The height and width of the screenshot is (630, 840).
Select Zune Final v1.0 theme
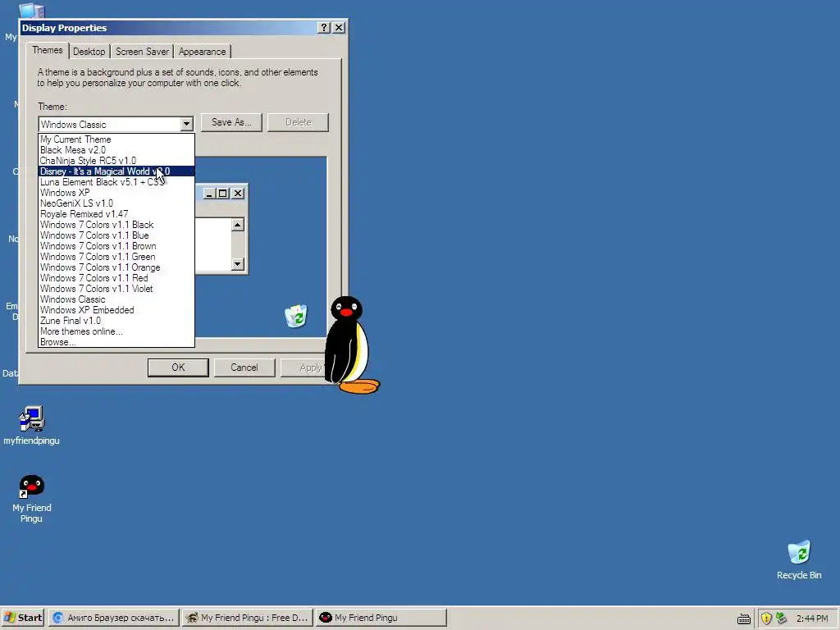click(x=116, y=321)
